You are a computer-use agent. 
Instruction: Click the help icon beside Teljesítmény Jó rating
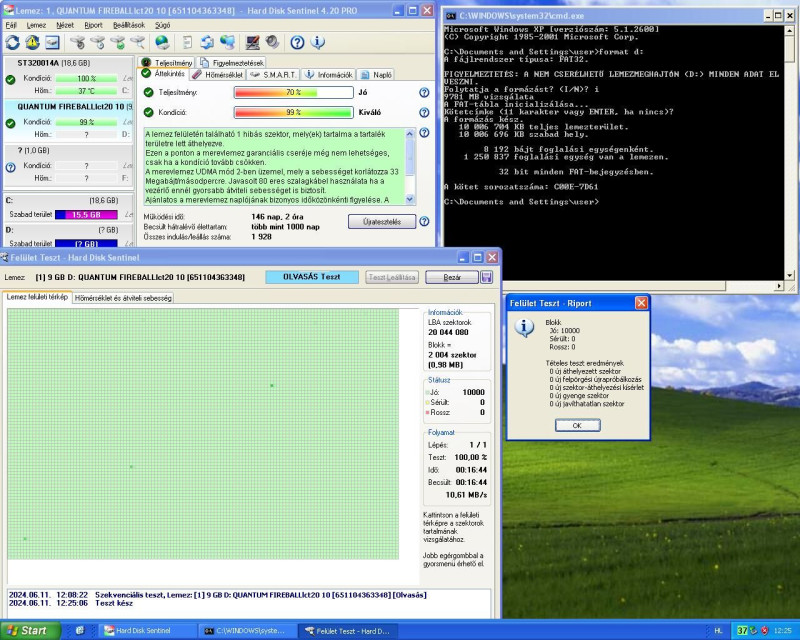[x=424, y=92]
